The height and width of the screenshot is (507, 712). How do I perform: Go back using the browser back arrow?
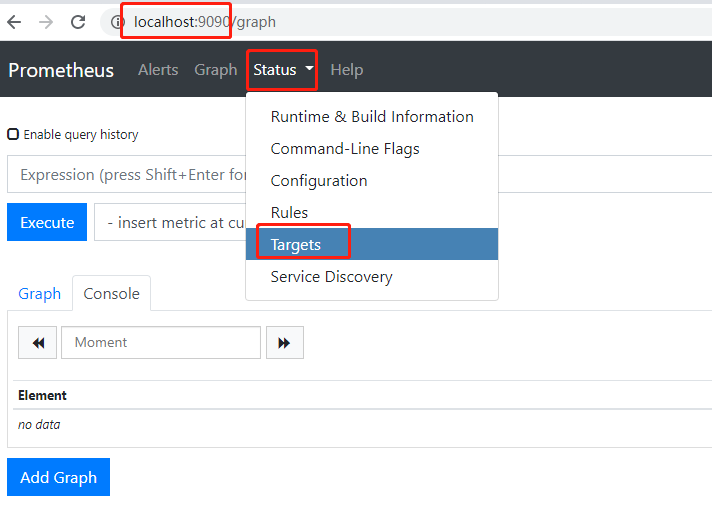pyautogui.click(x=14, y=22)
